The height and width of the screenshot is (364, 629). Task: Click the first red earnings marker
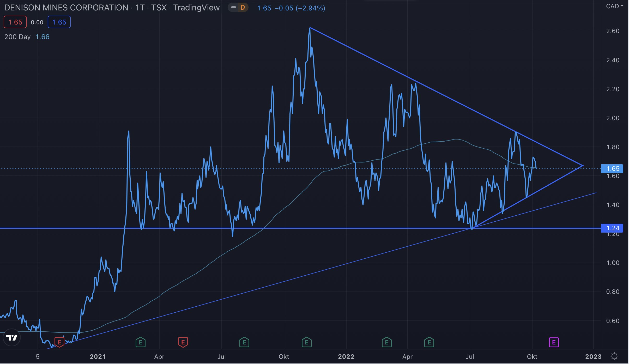click(x=59, y=342)
